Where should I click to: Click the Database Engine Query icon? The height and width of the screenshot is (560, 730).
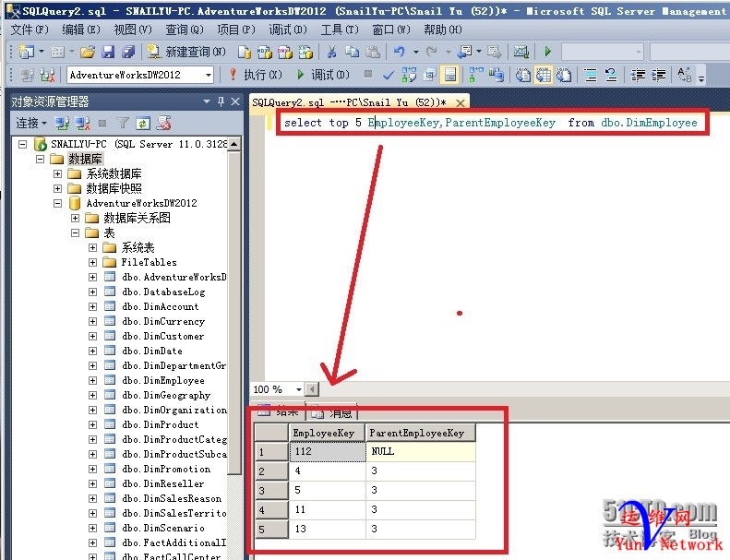click(x=244, y=52)
